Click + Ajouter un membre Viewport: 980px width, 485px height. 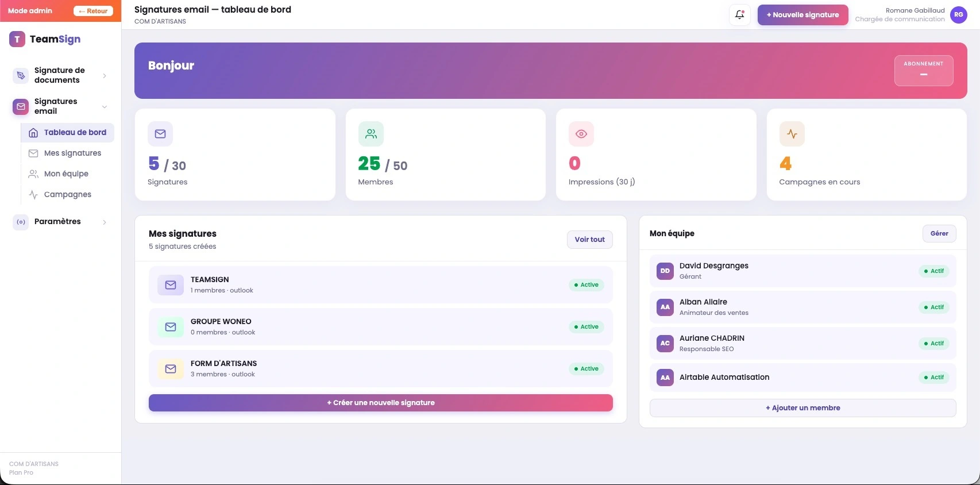point(803,408)
